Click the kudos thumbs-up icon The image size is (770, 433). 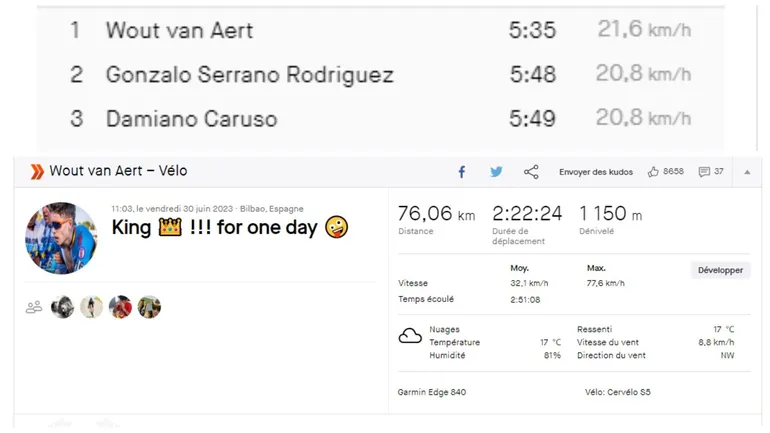click(x=653, y=172)
